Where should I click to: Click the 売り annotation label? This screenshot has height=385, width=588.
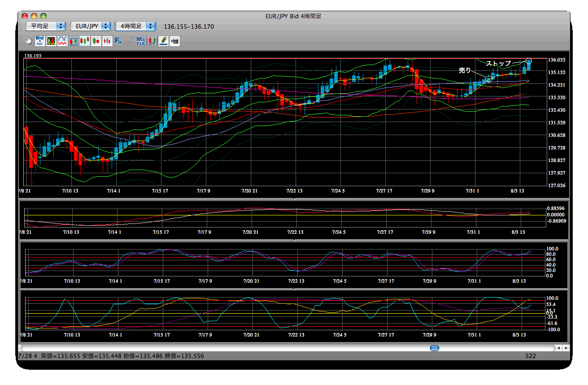[465, 70]
